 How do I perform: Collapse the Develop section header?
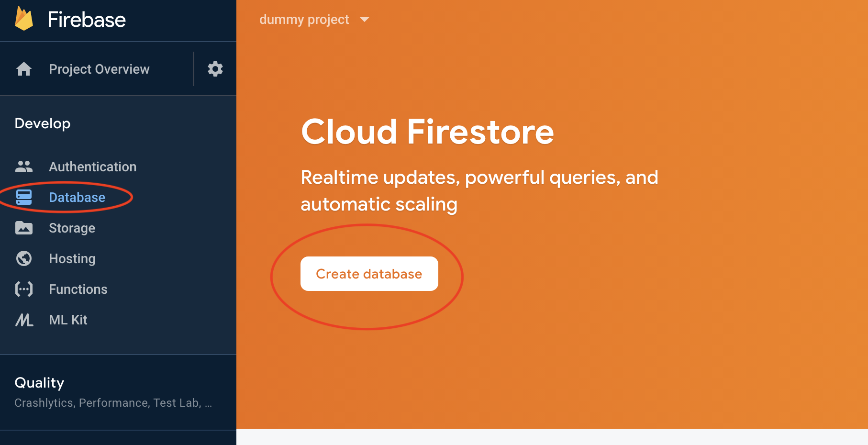click(43, 123)
